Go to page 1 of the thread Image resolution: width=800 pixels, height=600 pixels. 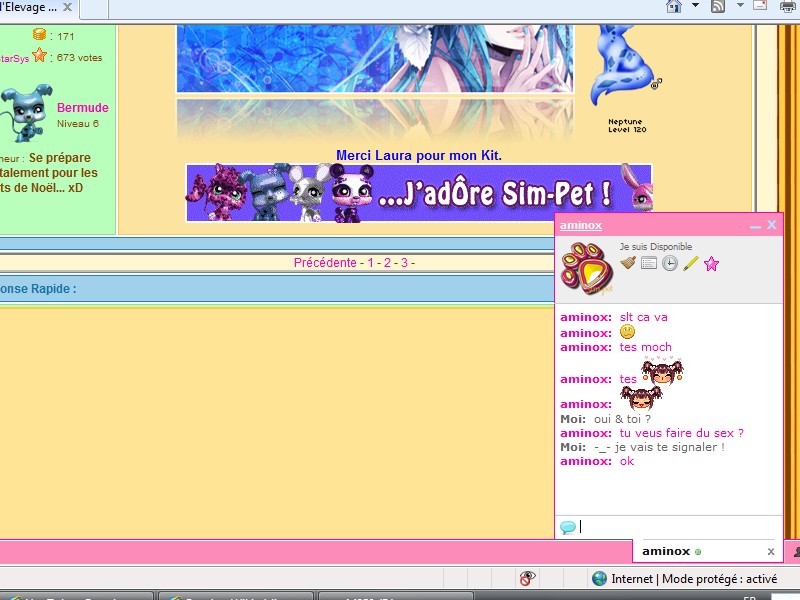[x=370, y=263]
